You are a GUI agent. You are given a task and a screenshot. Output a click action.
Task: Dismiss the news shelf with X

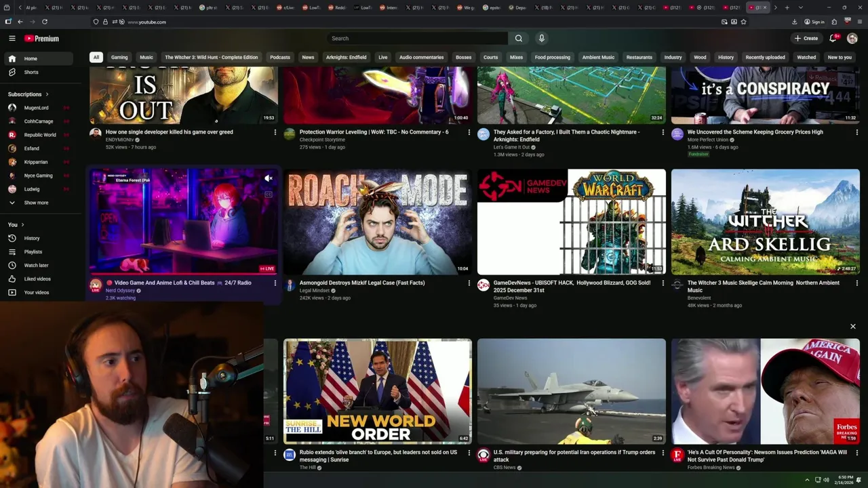853,327
